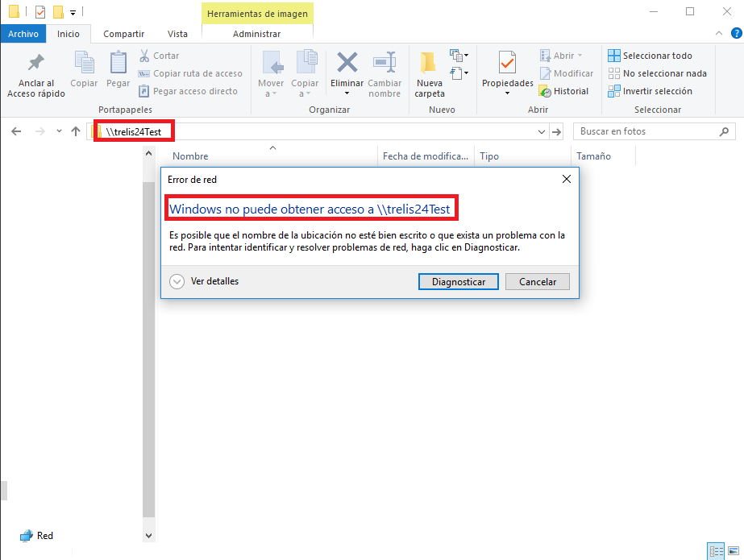This screenshot has height=560, width=744.
Task: Open the Fácil acceso dropdown icon
Action: [x=459, y=73]
